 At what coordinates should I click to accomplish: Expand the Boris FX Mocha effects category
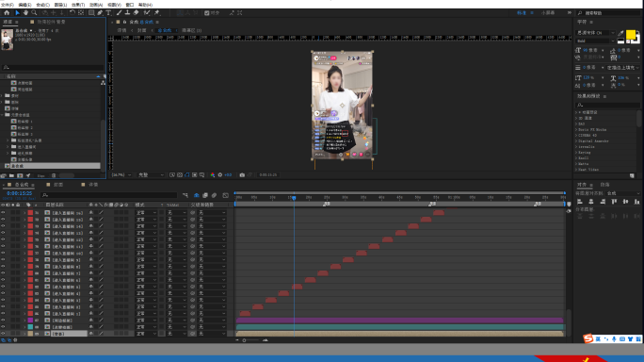coord(576,129)
